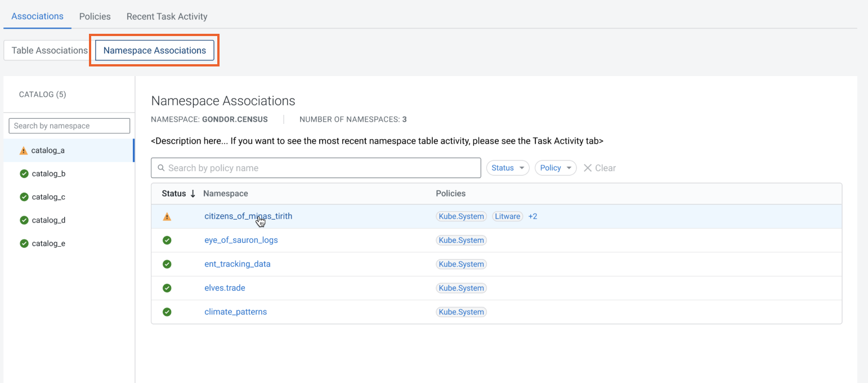
Task: Select the Associations tab
Action: (37, 16)
